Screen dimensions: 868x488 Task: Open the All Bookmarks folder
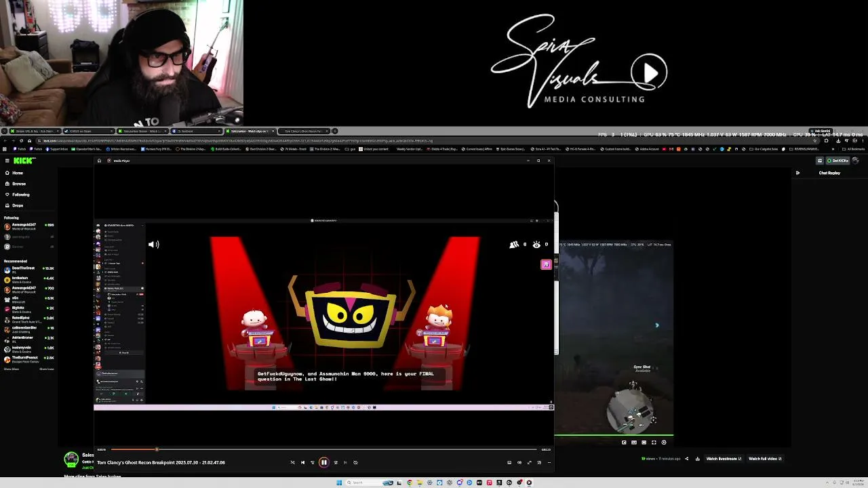pos(854,149)
